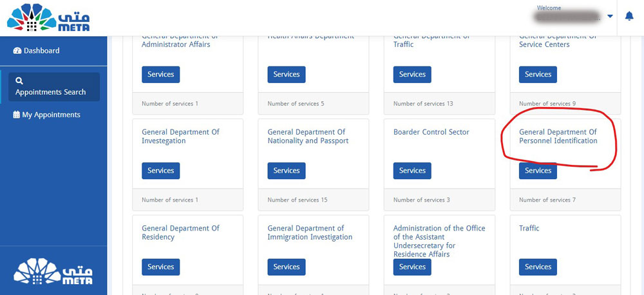Click General Department of Immigration Investigation title
644x295 pixels.
(x=310, y=233)
